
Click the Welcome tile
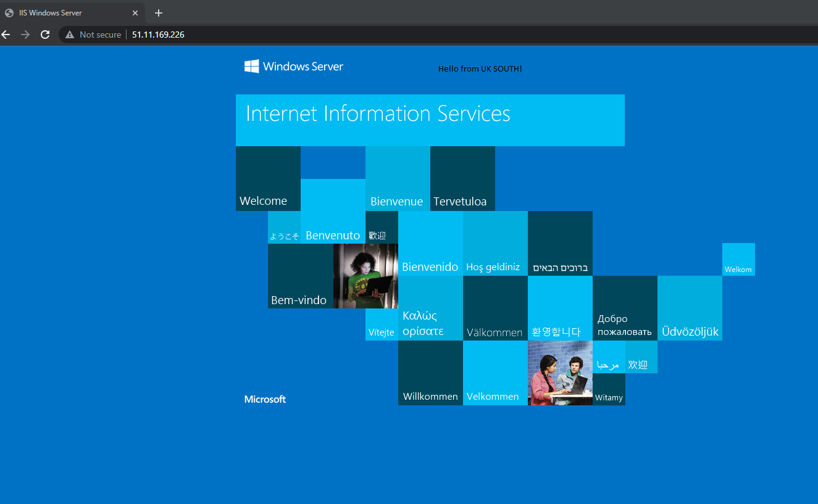pyautogui.click(x=268, y=179)
